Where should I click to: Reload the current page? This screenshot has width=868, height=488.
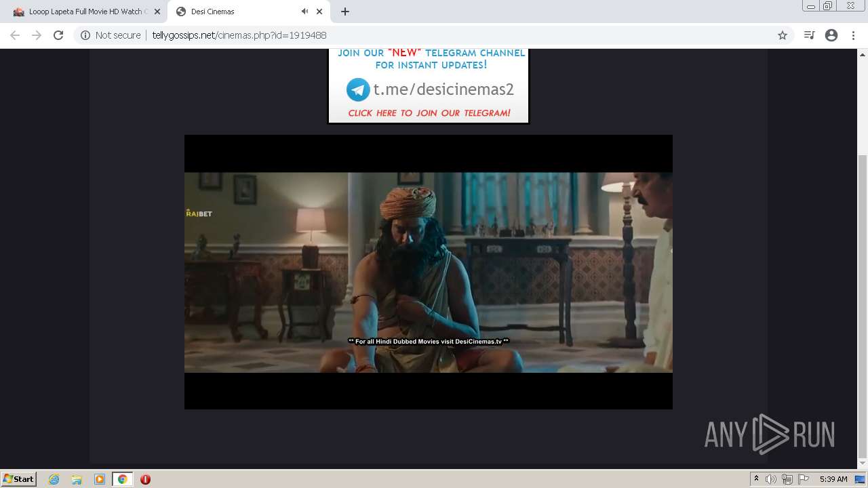pos(58,35)
